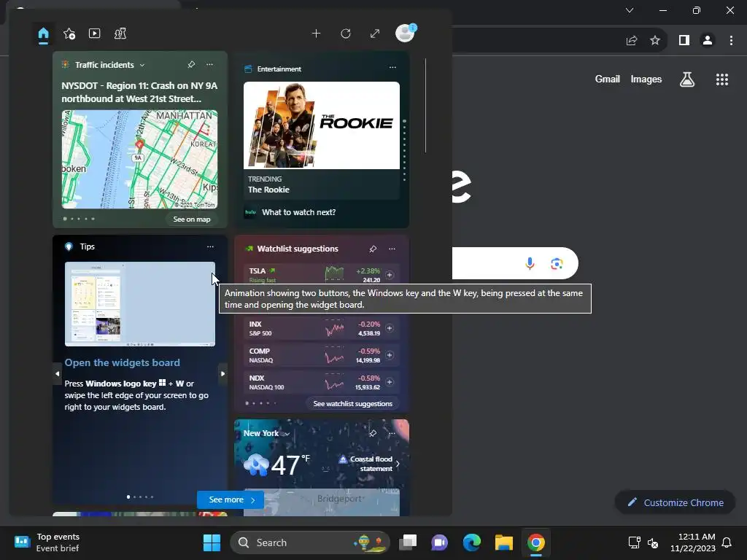Pin the Traffic incidents widget
The width and height of the screenshot is (747, 560).
point(191,64)
